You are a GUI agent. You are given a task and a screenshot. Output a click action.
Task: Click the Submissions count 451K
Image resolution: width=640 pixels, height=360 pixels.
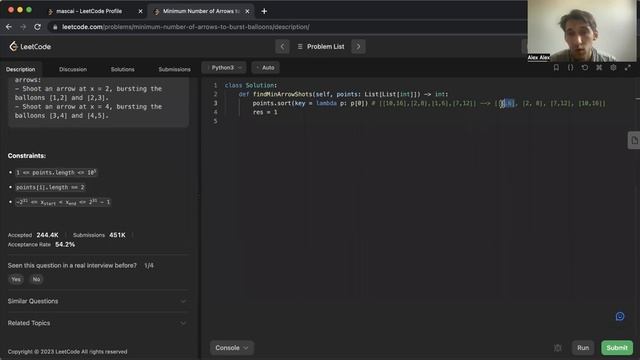[x=117, y=235]
